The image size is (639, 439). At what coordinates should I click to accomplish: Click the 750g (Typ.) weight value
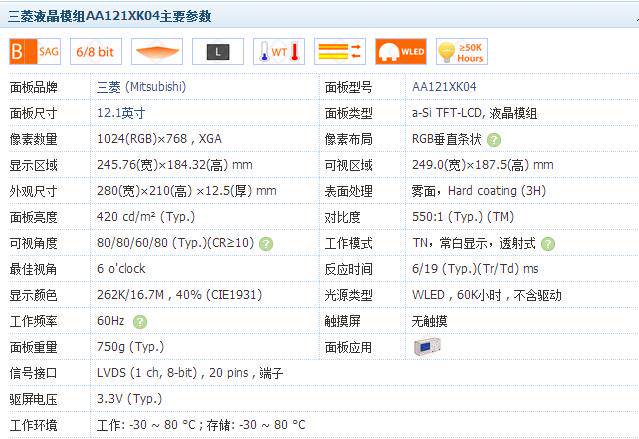(x=130, y=347)
